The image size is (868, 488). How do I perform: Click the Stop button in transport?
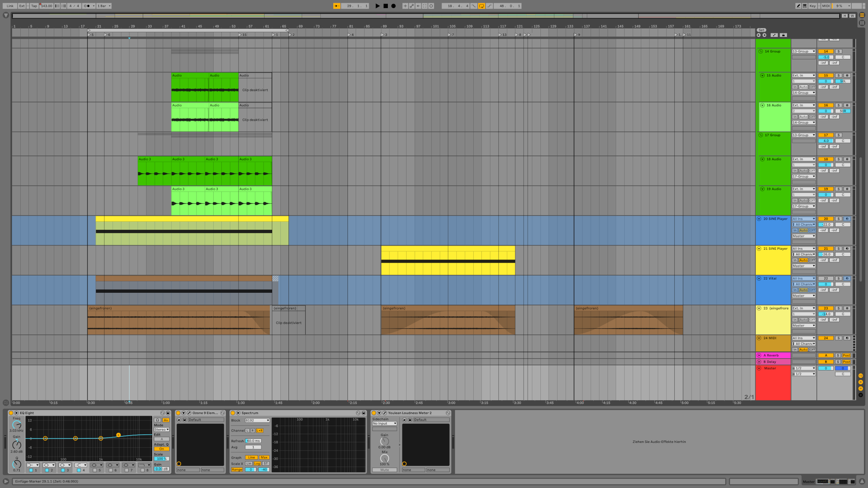point(385,6)
